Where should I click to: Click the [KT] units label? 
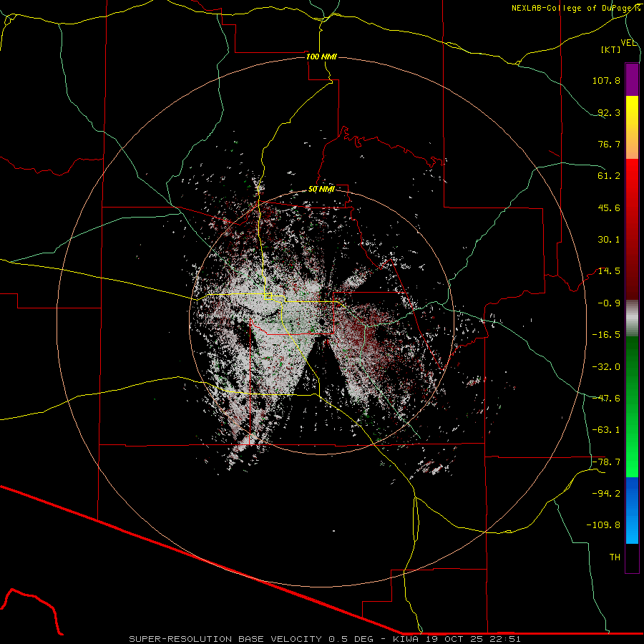tap(610, 49)
